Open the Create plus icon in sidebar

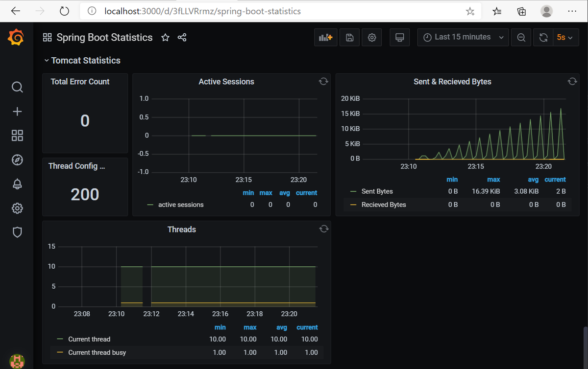click(17, 112)
